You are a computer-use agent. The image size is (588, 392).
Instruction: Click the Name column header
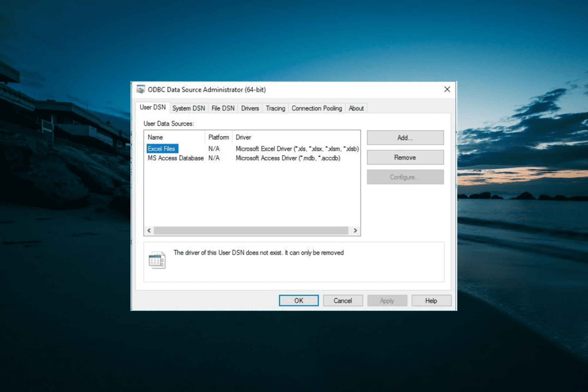click(x=174, y=137)
